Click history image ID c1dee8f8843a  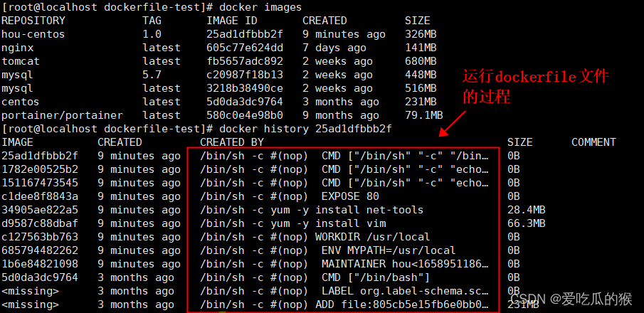click(x=39, y=197)
